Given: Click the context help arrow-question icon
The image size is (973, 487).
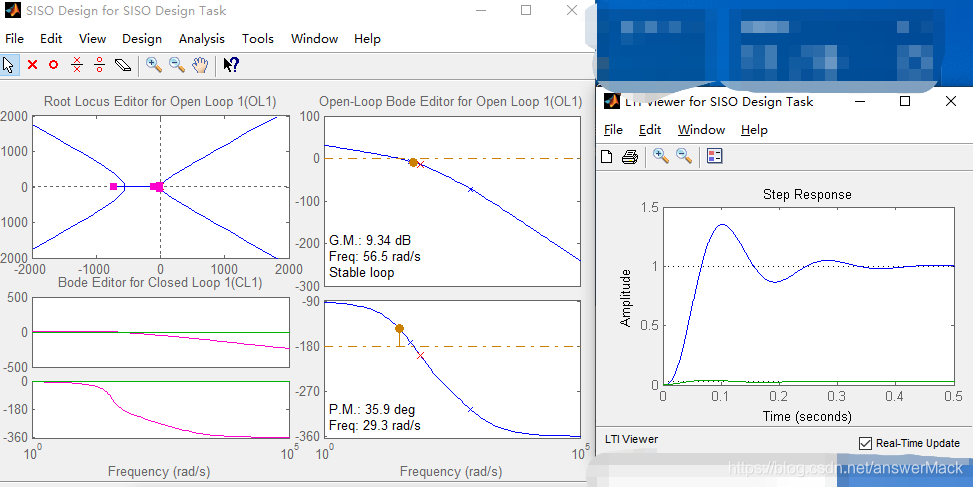Looking at the screenshot, I should pyautogui.click(x=231, y=65).
